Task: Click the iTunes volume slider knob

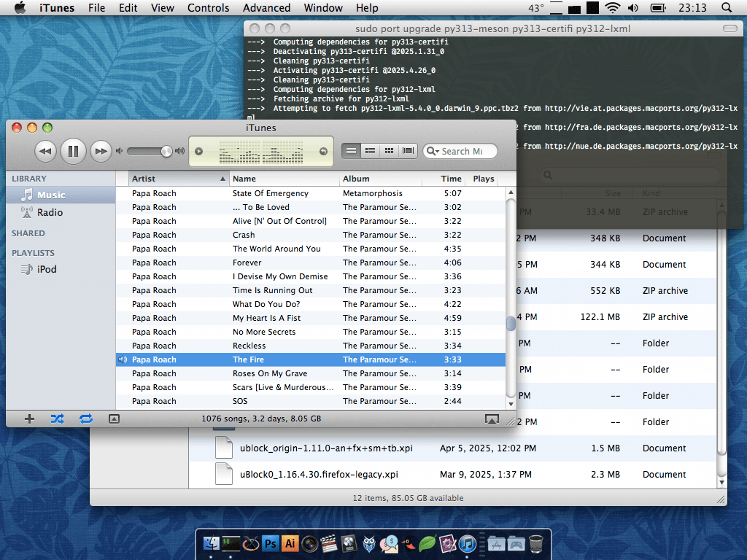Action: coord(166,151)
